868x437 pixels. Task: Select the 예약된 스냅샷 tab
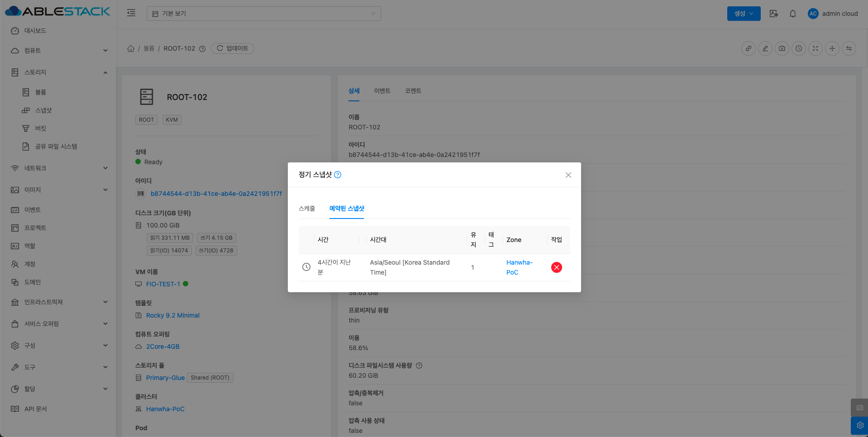(x=347, y=209)
